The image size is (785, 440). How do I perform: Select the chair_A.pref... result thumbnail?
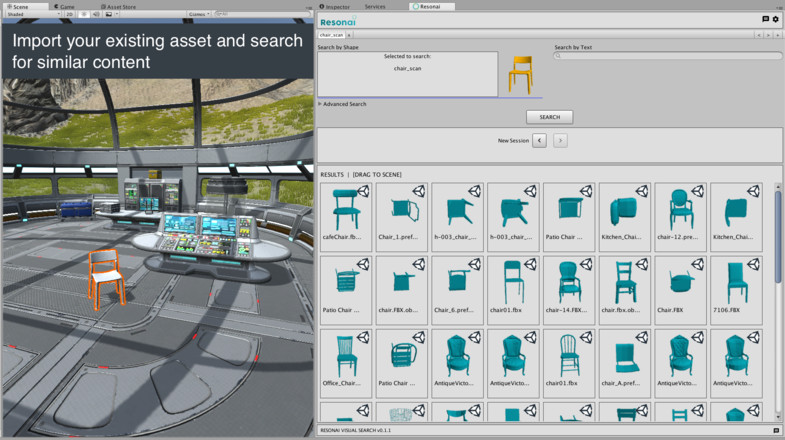coord(625,363)
